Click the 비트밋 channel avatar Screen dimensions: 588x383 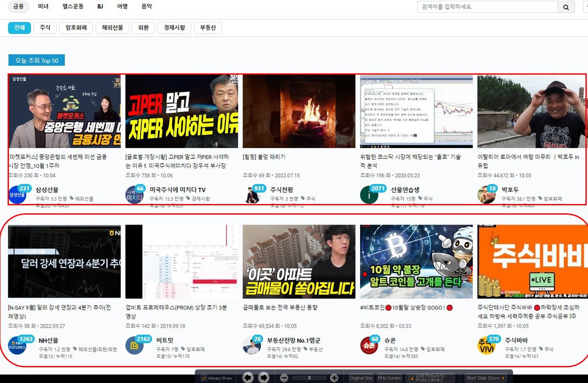click(x=134, y=345)
